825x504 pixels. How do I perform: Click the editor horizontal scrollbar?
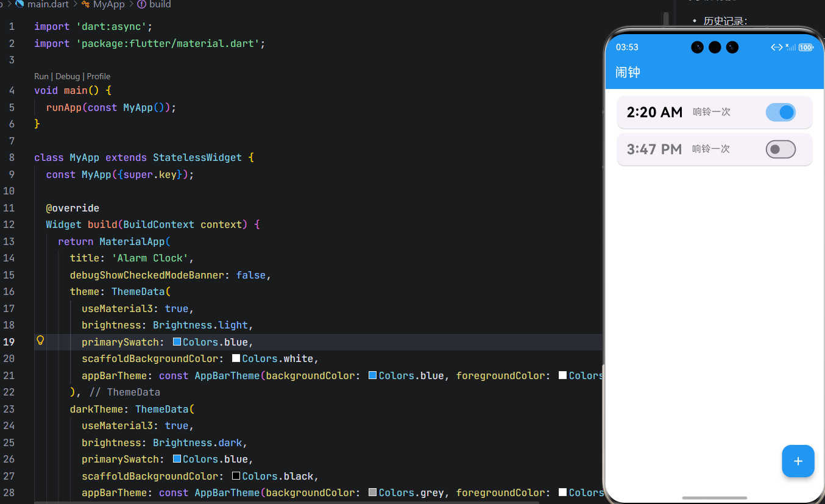[x=286, y=502]
